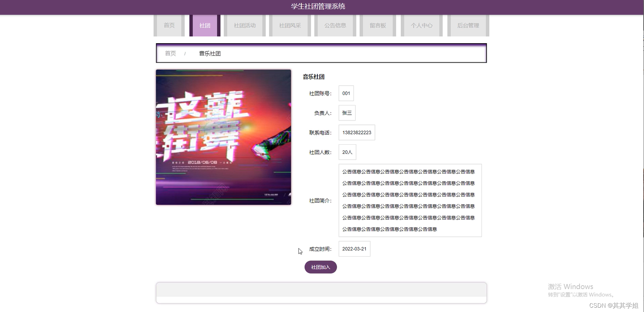Go to the 公告信息 tab
This screenshot has height=312, width=644.
(335, 26)
